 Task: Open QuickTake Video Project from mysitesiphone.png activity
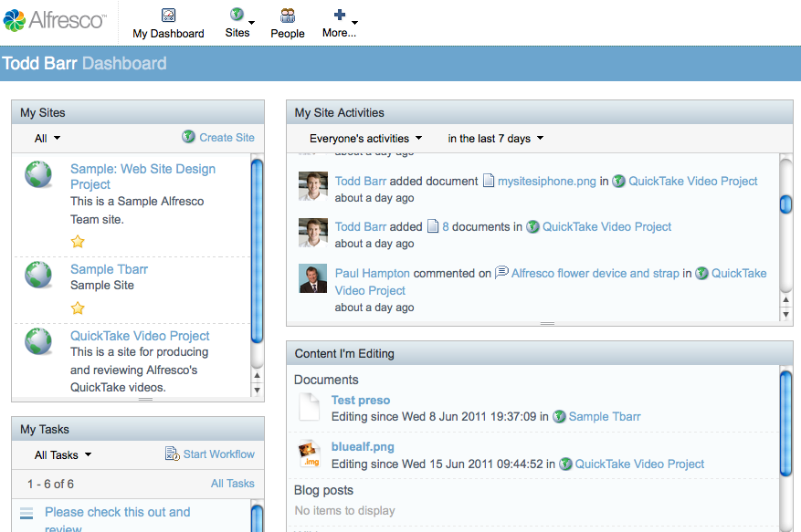point(692,181)
